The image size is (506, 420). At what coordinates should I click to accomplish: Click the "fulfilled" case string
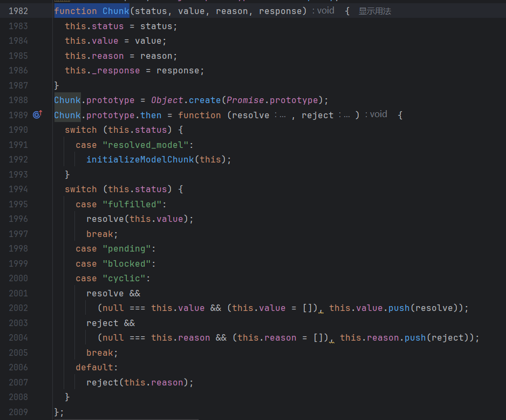(132, 204)
